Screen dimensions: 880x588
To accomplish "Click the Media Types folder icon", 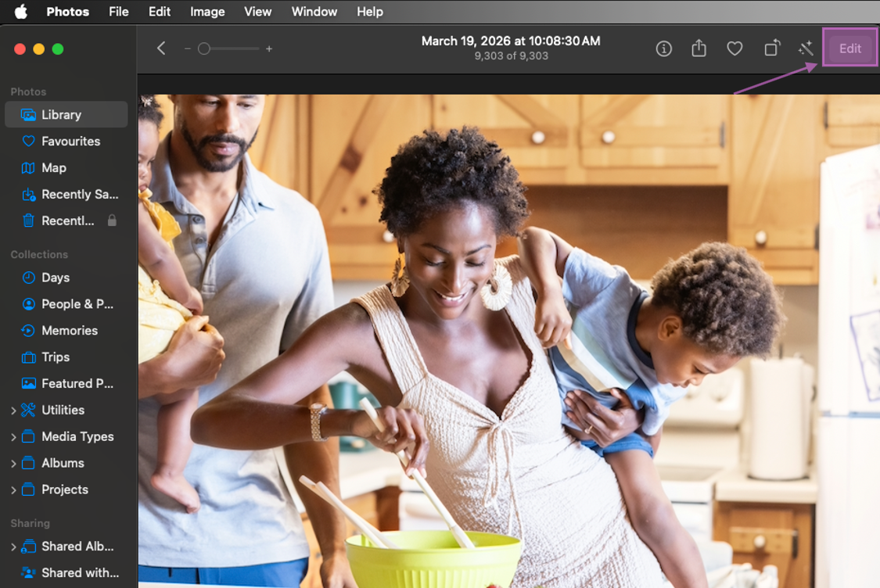I will [28, 436].
